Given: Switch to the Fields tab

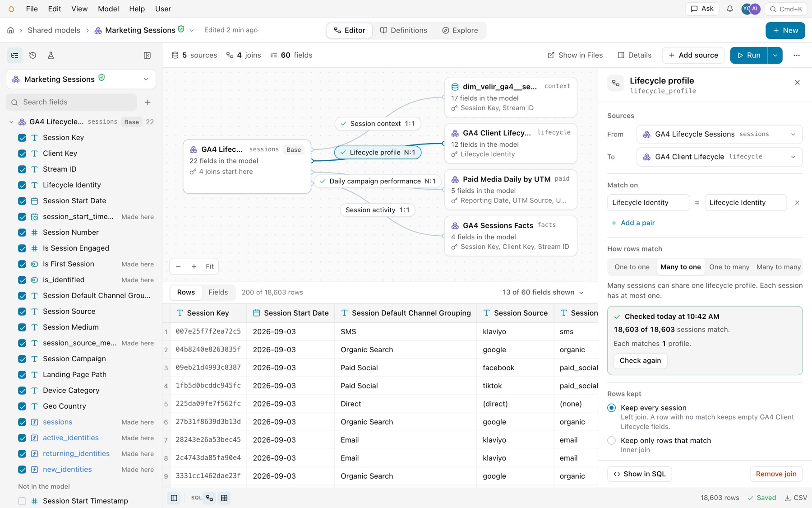Looking at the screenshot, I should pos(218,293).
